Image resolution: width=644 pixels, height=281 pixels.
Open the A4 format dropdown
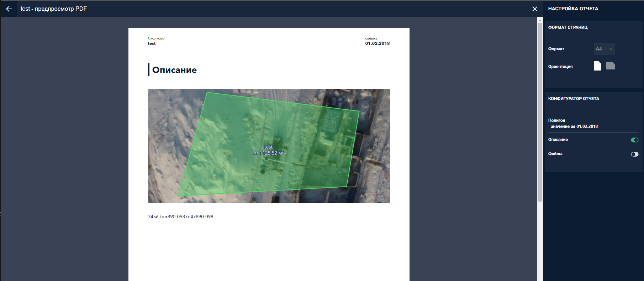(604, 49)
